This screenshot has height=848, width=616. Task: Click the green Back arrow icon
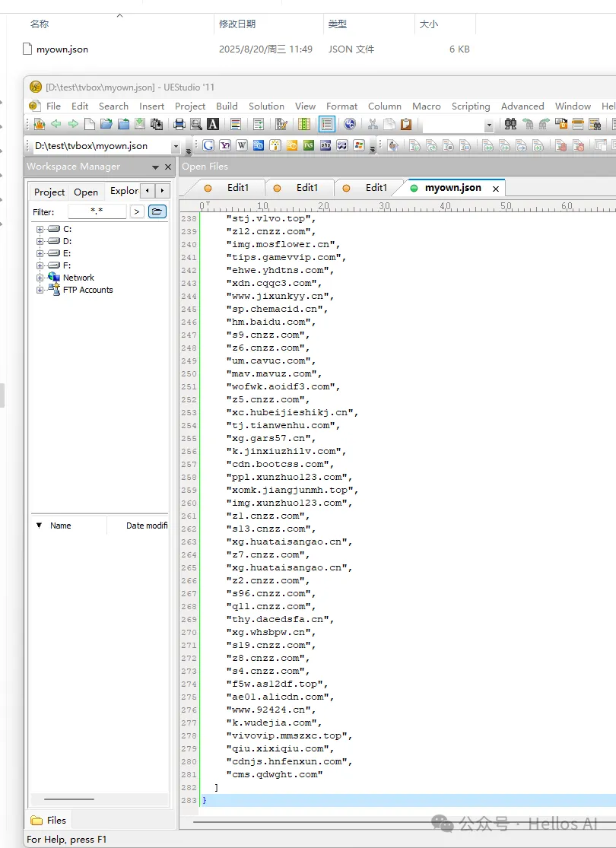click(x=56, y=124)
